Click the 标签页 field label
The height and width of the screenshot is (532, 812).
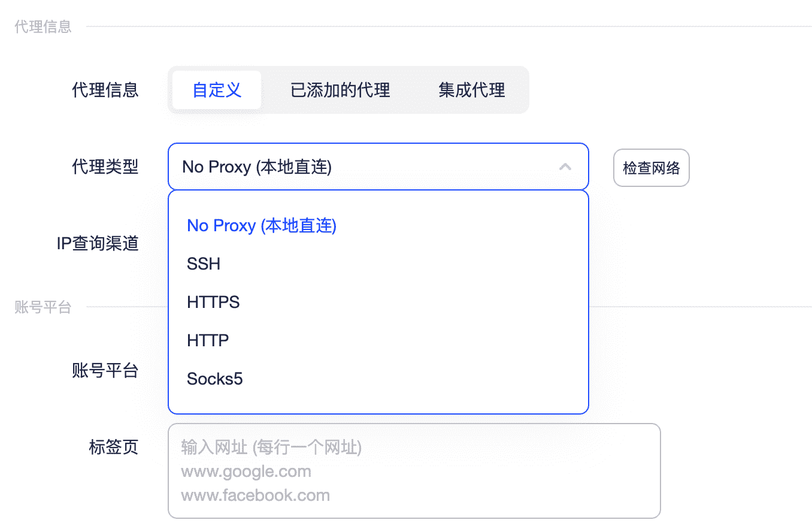pyautogui.click(x=114, y=447)
